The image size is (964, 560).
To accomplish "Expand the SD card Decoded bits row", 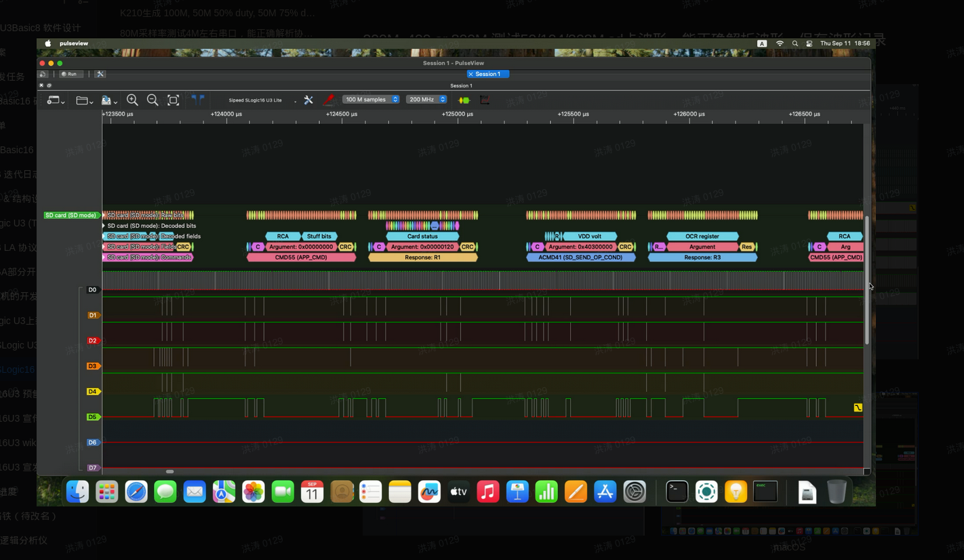I will pos(104,226).
